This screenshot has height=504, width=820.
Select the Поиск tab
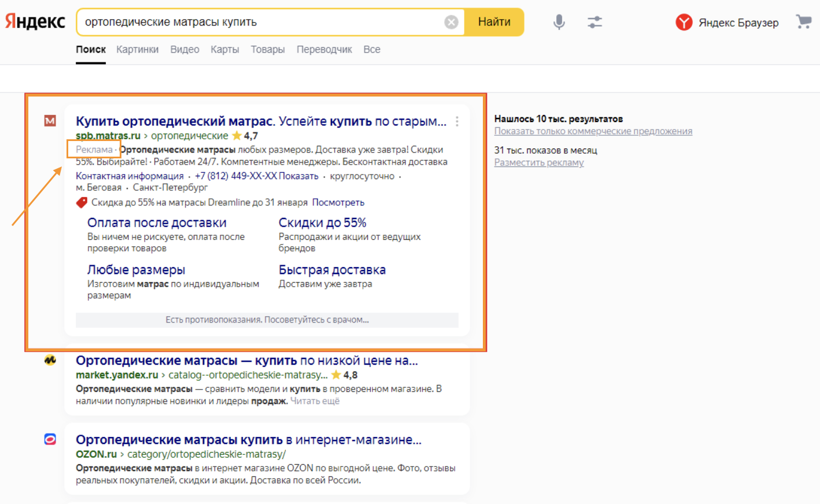tap(91, 50)
